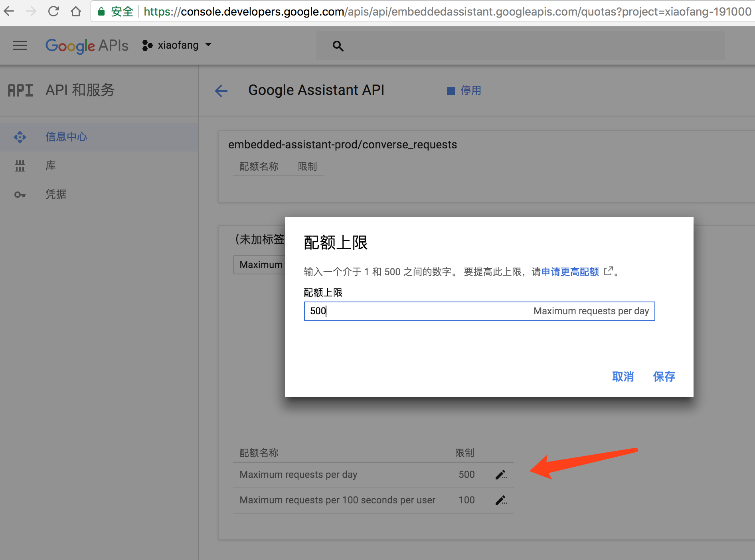The image size is (755, 560).
Task: Click 取消 to cancel the dialog
Action: (x=623, y=377)
